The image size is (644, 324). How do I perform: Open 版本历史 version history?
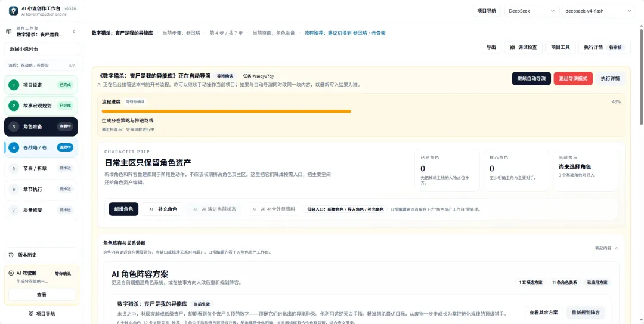pyautogui.click(x=42, y=255)
